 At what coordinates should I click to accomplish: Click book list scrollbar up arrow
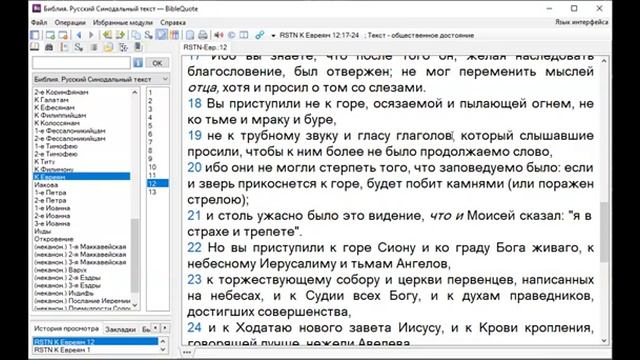point(135,93)
